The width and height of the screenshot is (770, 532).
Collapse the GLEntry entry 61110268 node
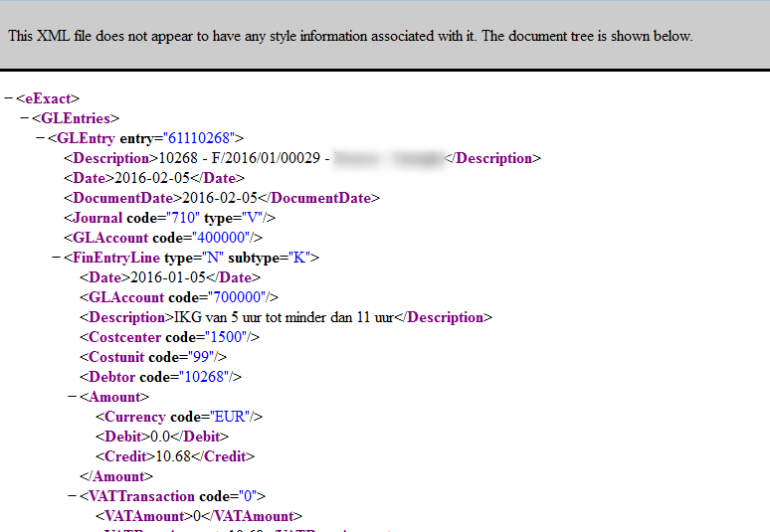click(x=41, y=138)
